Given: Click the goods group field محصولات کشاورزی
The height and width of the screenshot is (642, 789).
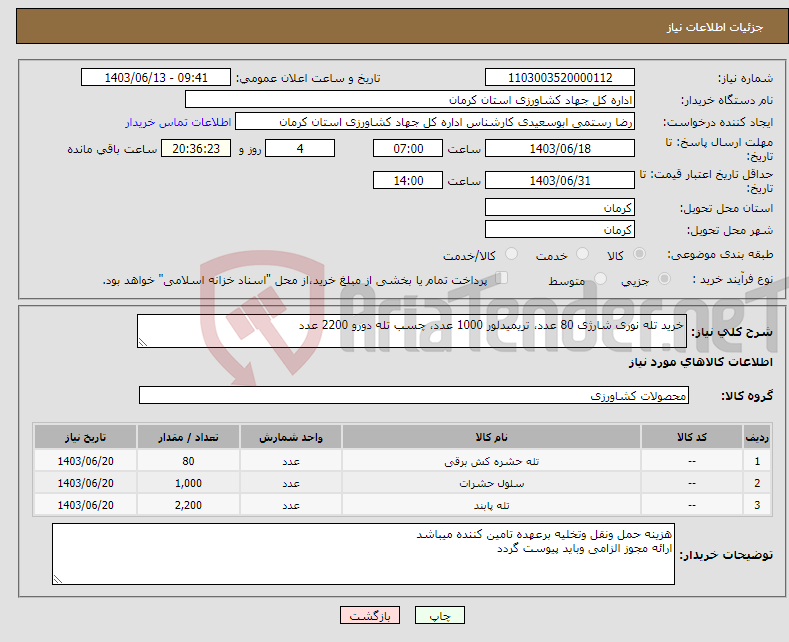Looking at the screenshot, I should coord(414,395).
